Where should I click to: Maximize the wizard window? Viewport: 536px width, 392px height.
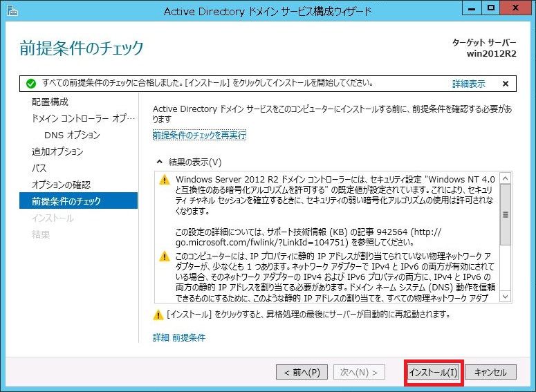click(x=491, y=9)
